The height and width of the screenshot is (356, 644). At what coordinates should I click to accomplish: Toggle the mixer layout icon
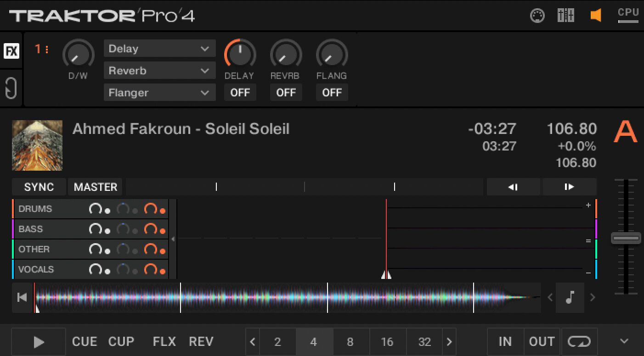point(565,16)
